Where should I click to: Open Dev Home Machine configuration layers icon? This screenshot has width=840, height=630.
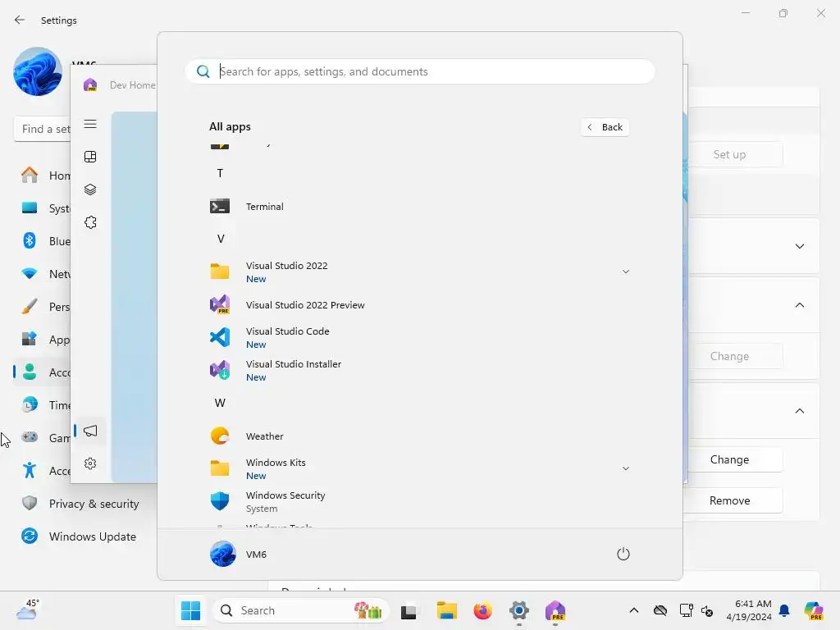[90, 189]
